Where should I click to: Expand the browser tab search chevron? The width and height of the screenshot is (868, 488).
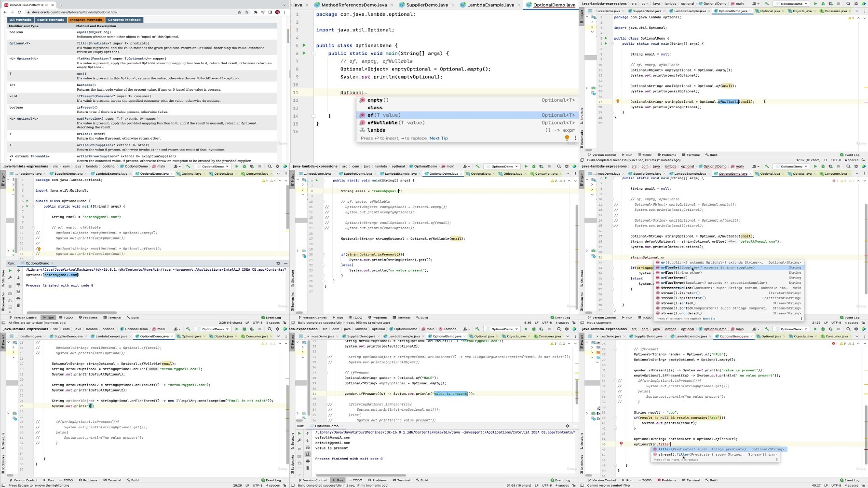click(x=285, y=5)
